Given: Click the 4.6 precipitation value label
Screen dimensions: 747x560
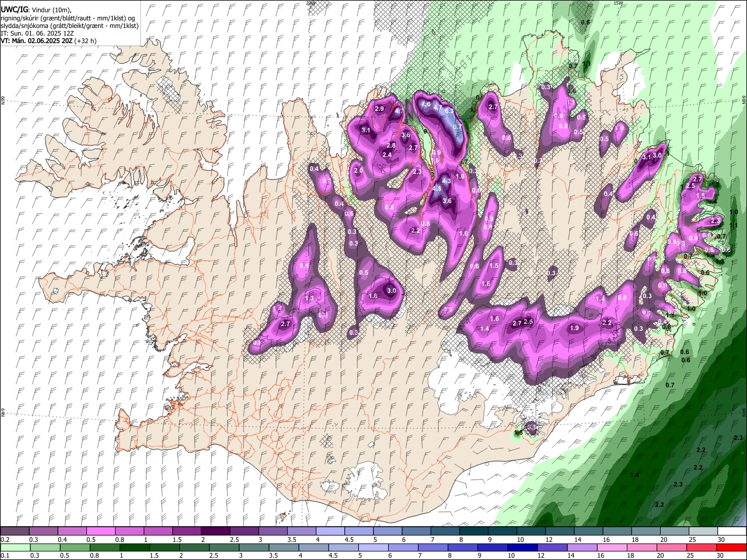Looking at the screenshot, I should click(x=426, y=104).
